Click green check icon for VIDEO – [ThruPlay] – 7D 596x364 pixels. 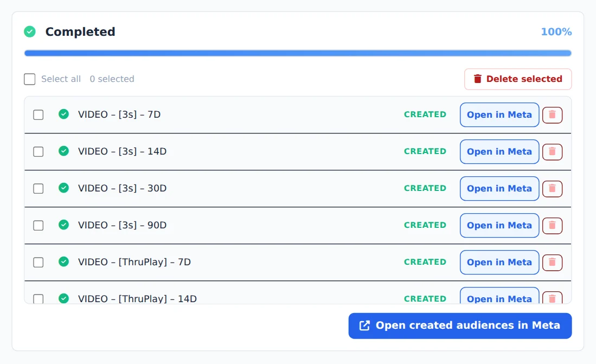coord(64,261)
